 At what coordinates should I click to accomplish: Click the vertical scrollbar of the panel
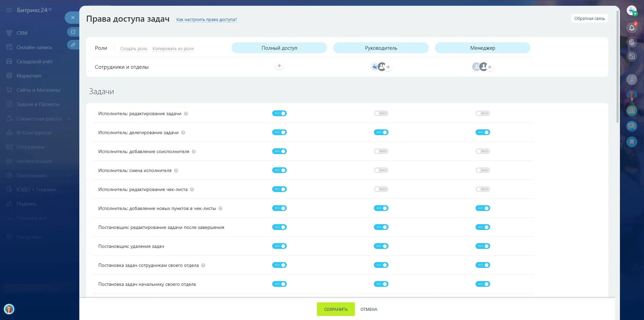[x=617, y=68]
